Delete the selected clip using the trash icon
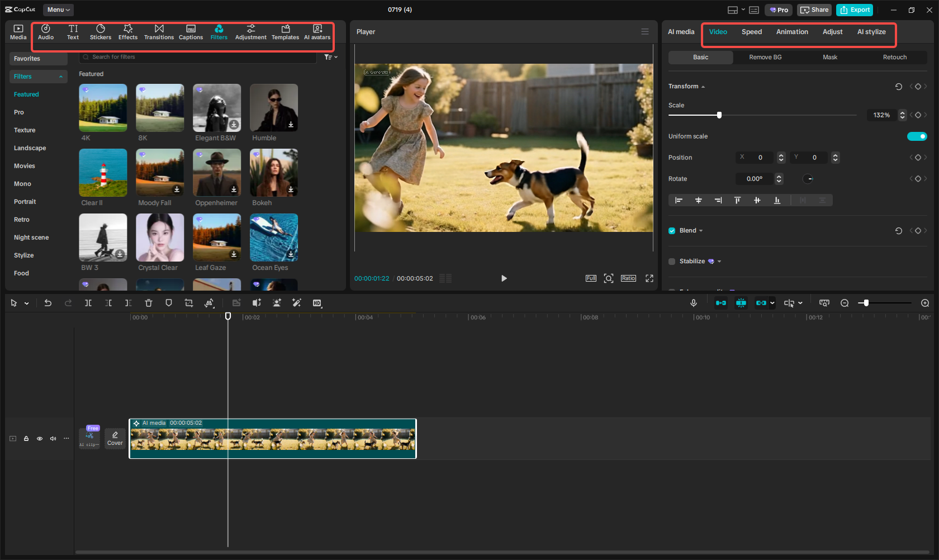 click(x=148, y=303)
